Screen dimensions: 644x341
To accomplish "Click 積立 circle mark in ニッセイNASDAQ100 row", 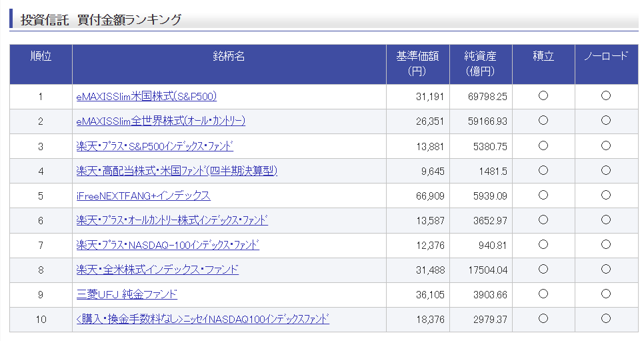I will tap(543, 318).
